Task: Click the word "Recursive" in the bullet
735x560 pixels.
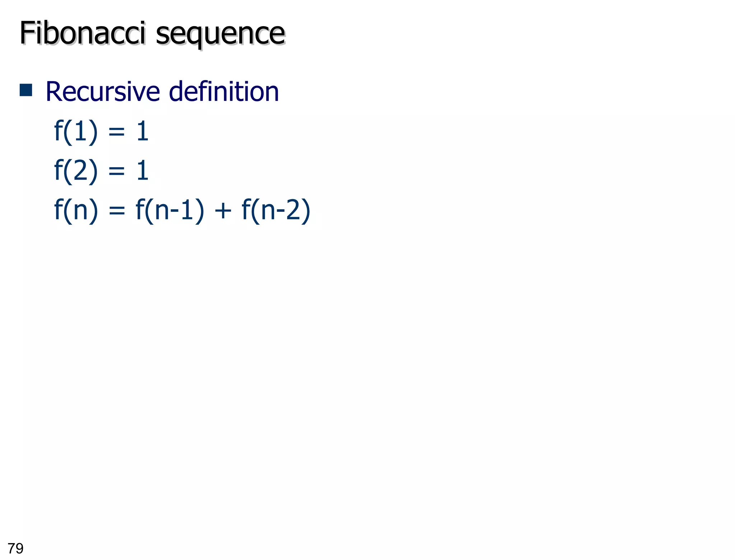Action: pyautogui.click(x=103, y=92)
